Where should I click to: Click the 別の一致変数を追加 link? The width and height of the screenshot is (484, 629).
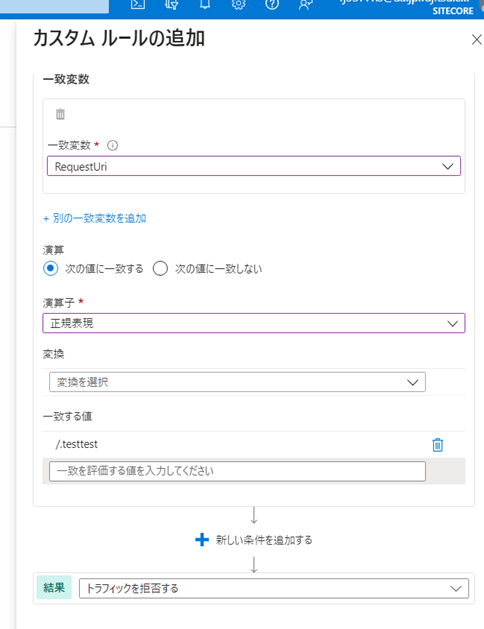click(x=95, y=218)
